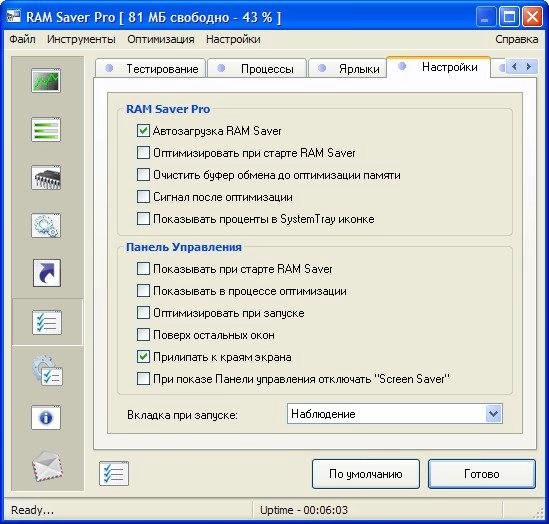Screen dimensions: 549x524
Task: Click the Ready... status bar text
Action: click(x=32, y=510)
